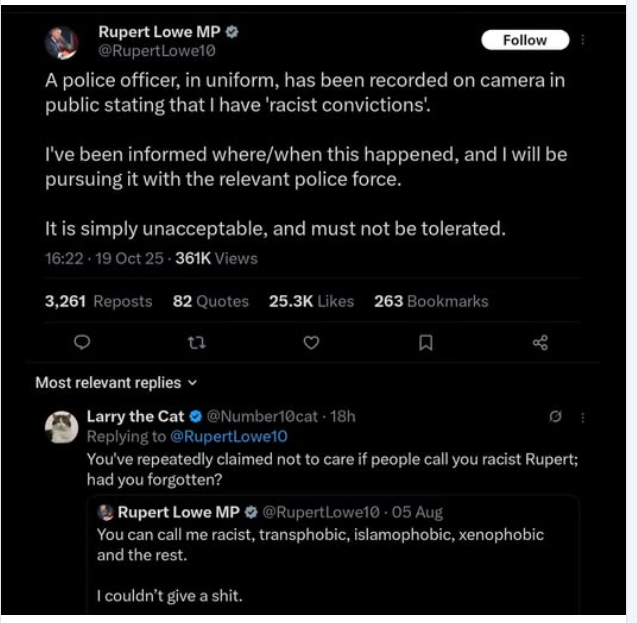
Task: Open Larry the Cat's avatar
Action: 62,427
